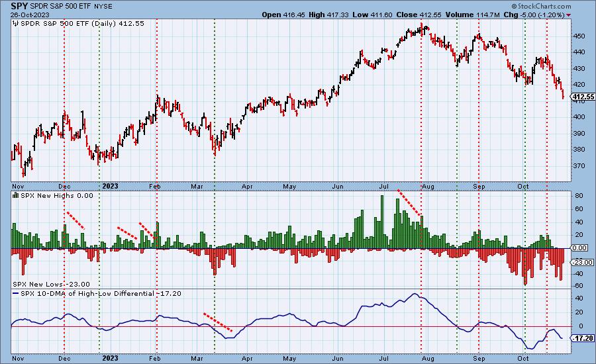The image size is (596, 364).
Task: Click the 412.55 last-price tag on the price axis
Action: (583, 97)
